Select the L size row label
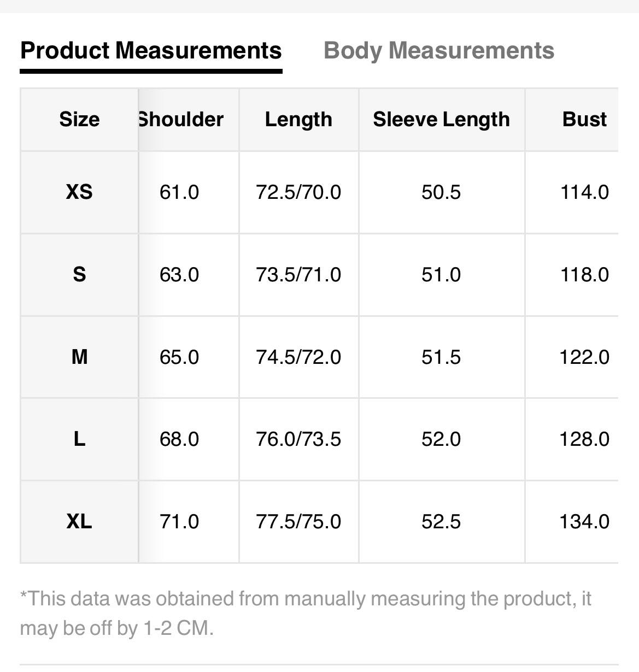 (79, 439)
